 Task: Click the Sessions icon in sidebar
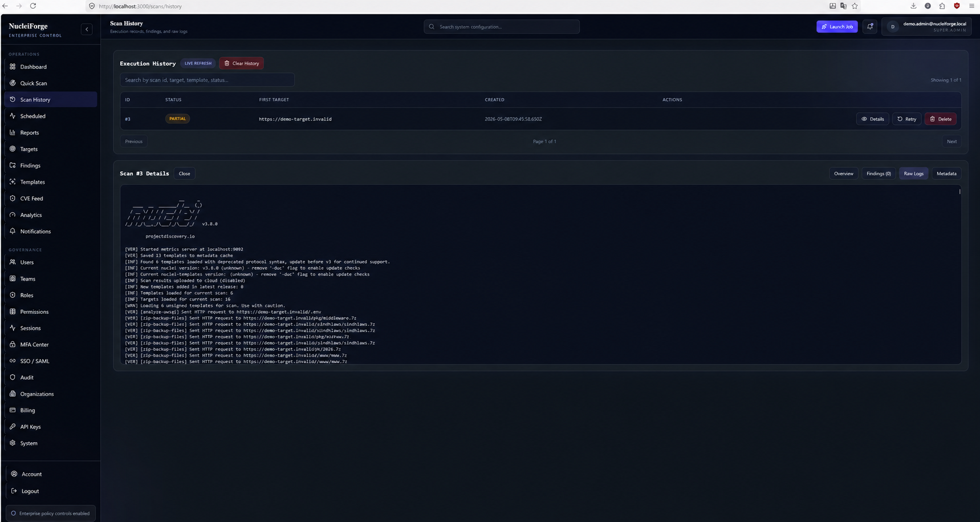pos(13,328)
